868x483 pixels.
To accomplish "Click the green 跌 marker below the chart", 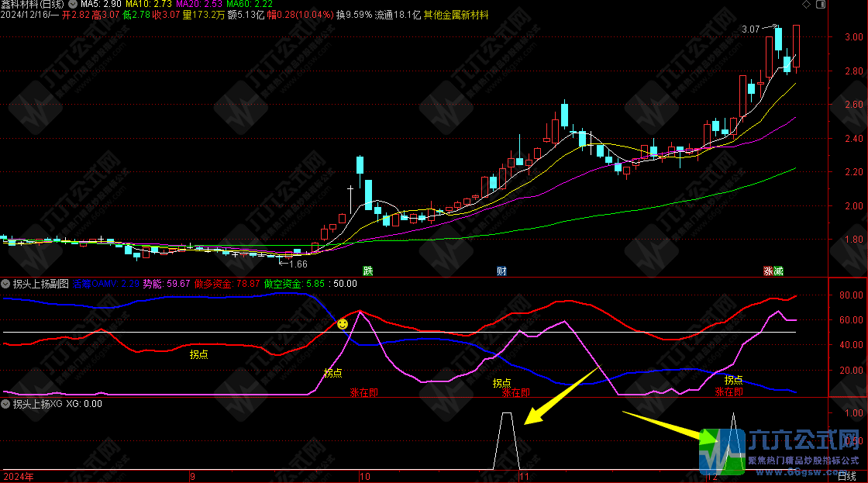I will click(x=367, y=271).
